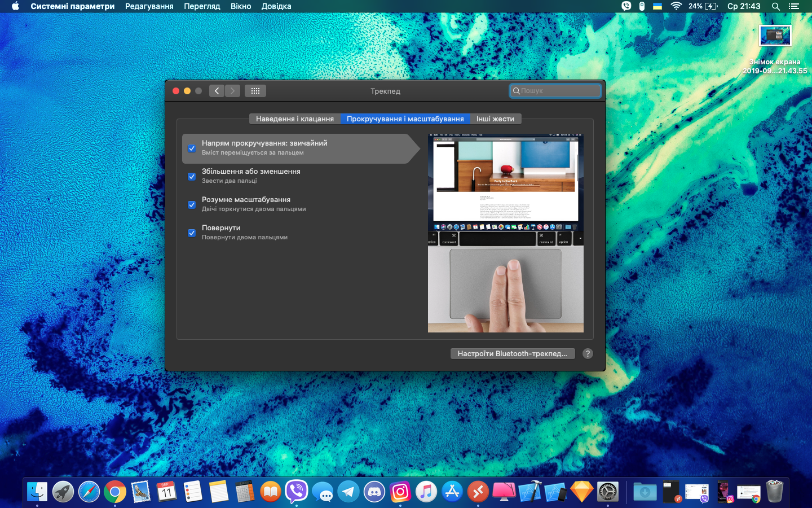Go back using the left chevron button

(x=217, y=91)
